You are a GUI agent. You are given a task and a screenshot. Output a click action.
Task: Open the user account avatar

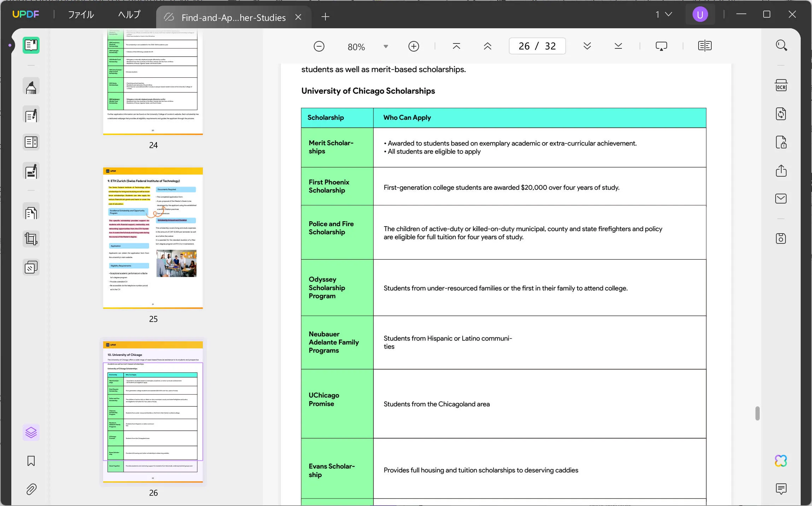click(700, 14)
